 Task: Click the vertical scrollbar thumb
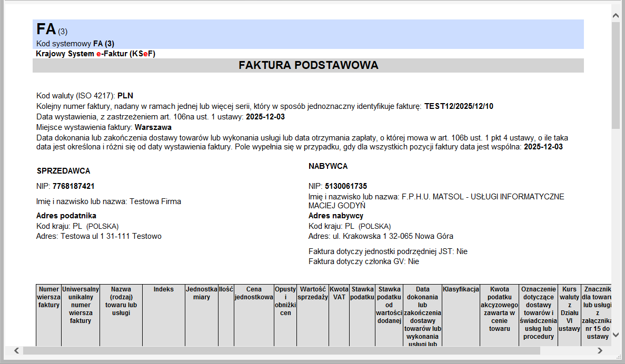click(x=615, y=74)
